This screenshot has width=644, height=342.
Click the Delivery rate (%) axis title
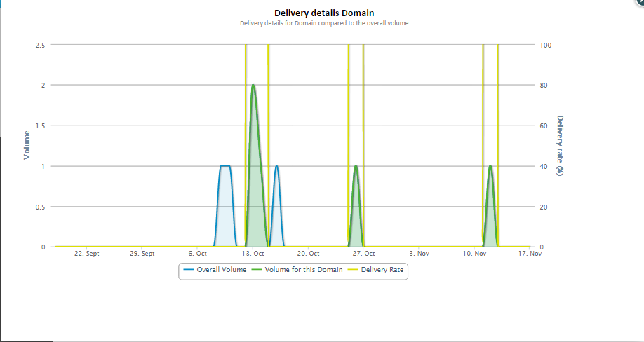coord(560,145)
